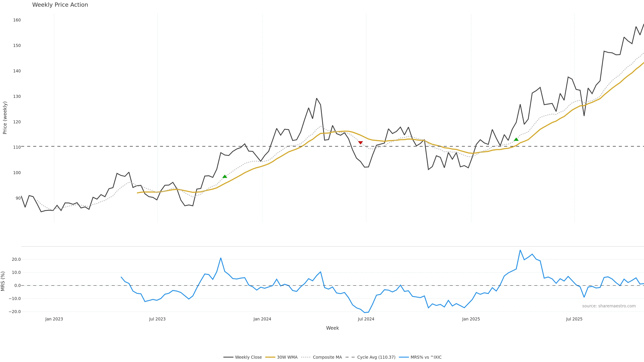644x362 pixels.
Task: Click the source: sharemaestro.com text
Action: pyautogui.click(x=609, y=306)
